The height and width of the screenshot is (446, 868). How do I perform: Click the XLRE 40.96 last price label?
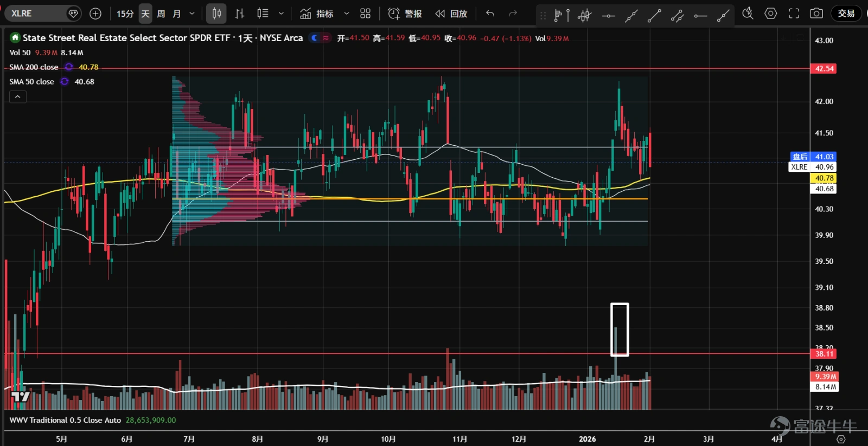(x=813, y=167)
